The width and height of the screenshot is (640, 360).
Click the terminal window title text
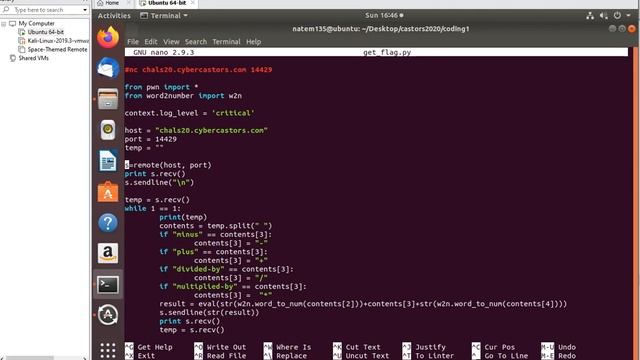[381, 29]
